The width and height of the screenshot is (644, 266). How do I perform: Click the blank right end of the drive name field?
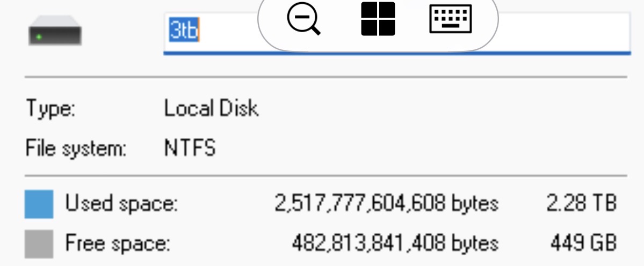(564, 32)
